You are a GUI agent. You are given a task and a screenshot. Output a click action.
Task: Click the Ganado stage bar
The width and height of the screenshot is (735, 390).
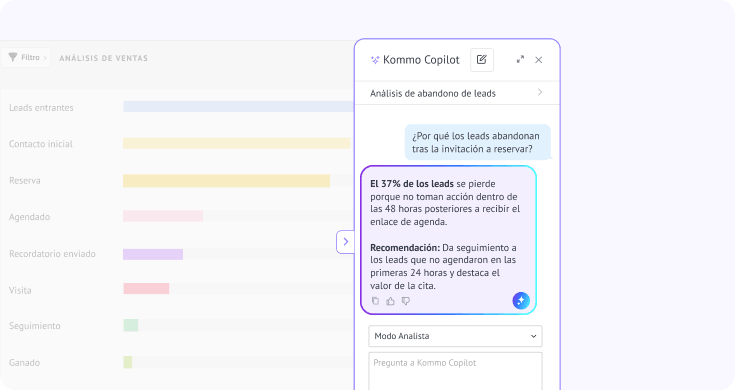tap(128, 362)
